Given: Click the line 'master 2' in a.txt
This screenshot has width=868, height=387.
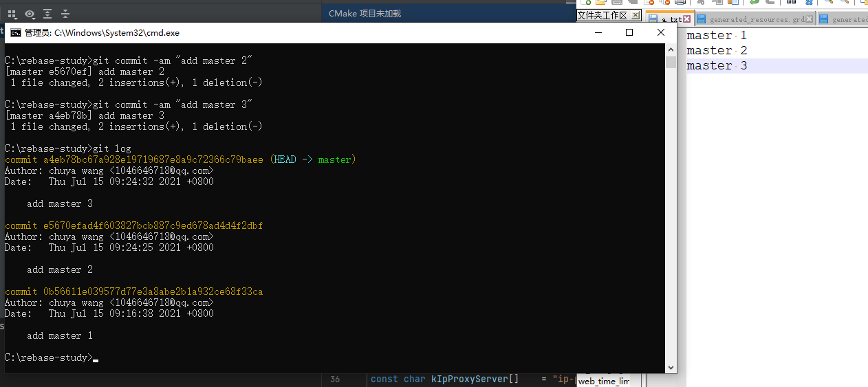Looking at the screenshot, I should (x=717, y=50).
